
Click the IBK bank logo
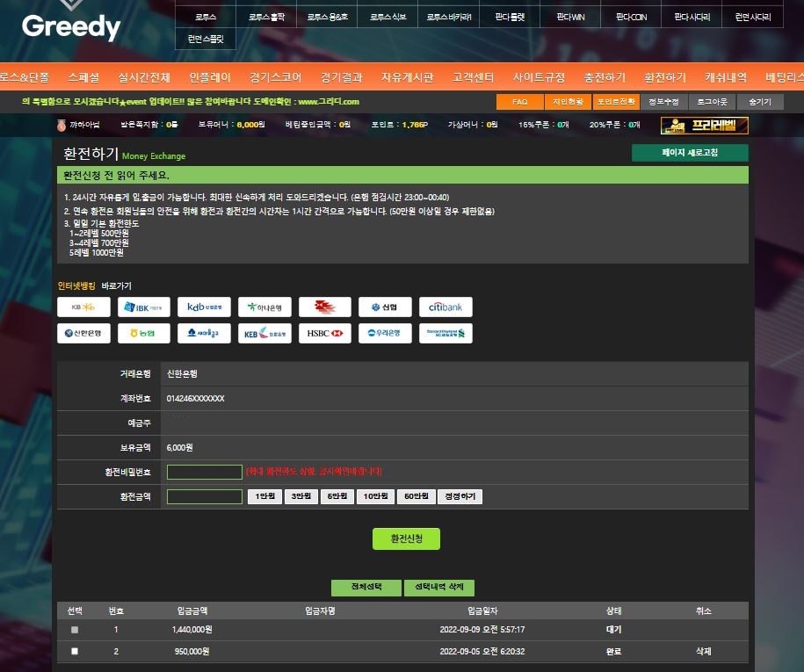point(144,307)
